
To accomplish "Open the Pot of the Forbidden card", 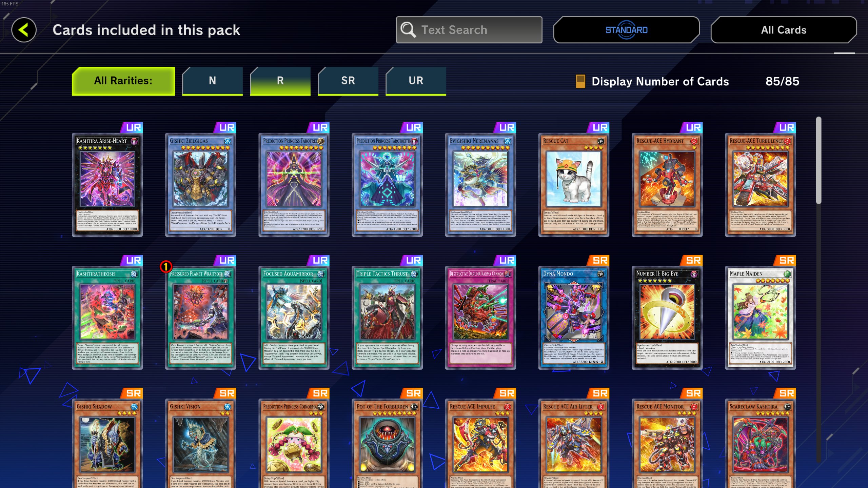I will [387, 443].
